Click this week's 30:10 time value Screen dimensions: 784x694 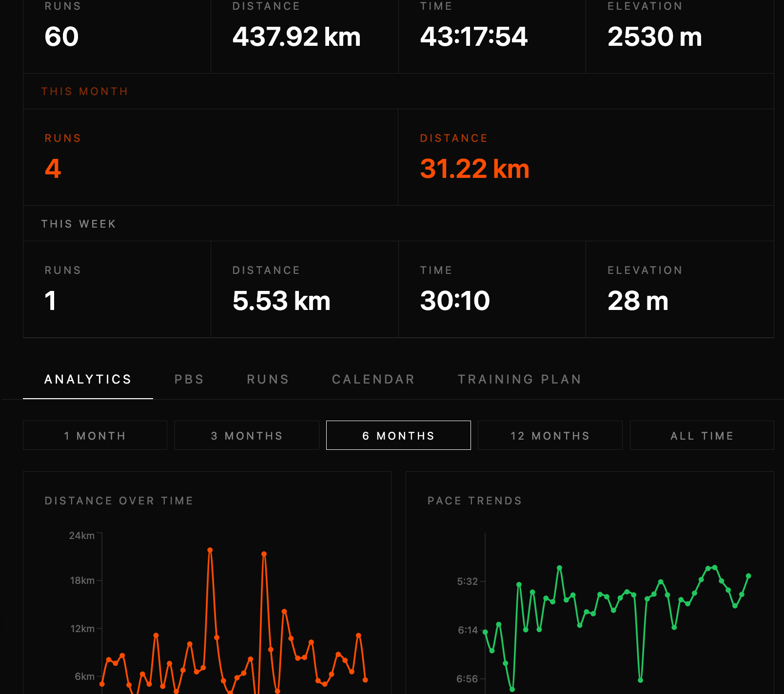click(455, 301)
